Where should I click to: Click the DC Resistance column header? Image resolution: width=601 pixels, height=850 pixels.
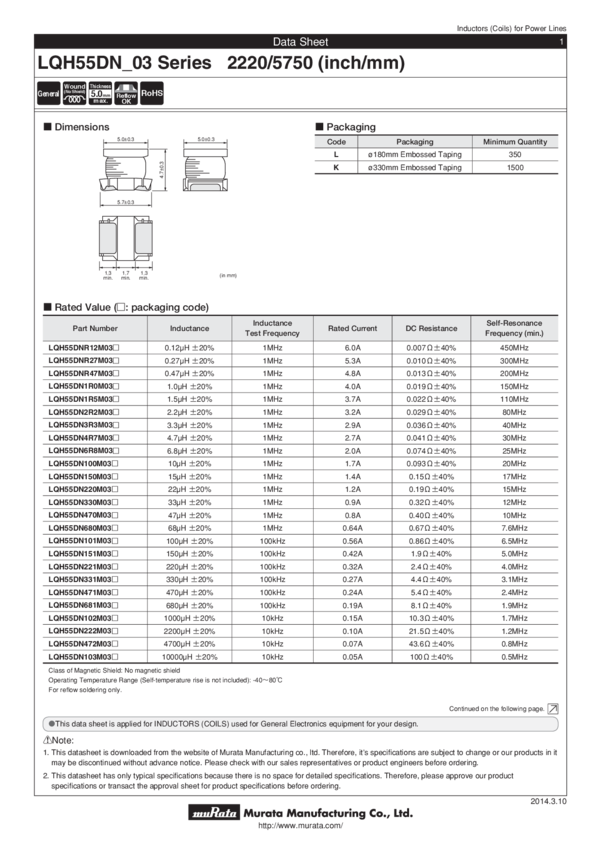(x=431, y=328)
